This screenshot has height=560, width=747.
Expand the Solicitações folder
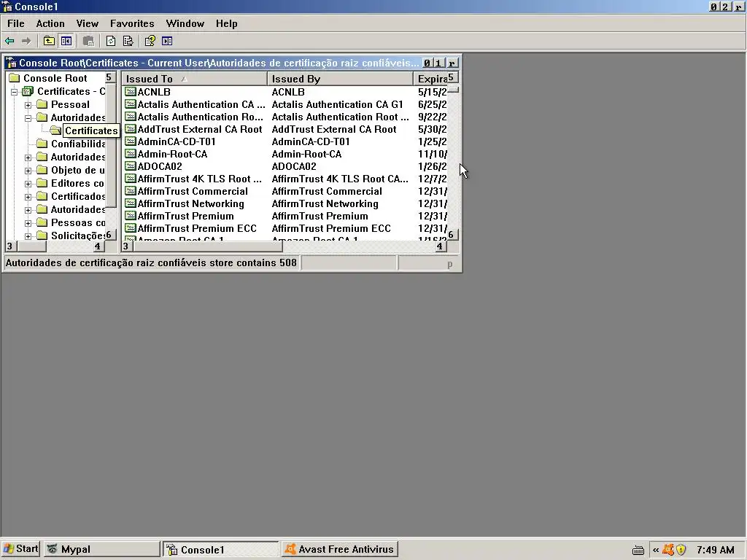(x=28, y=236)
